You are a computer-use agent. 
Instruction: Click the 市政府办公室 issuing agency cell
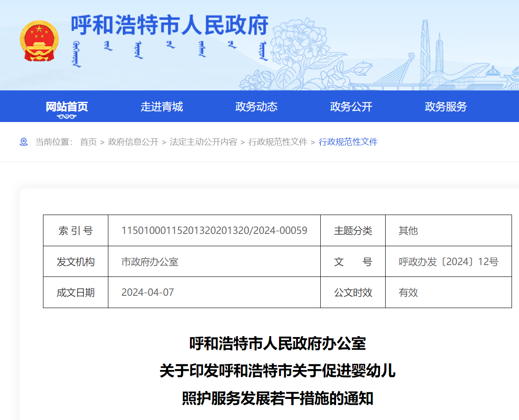tap(150, 262)
